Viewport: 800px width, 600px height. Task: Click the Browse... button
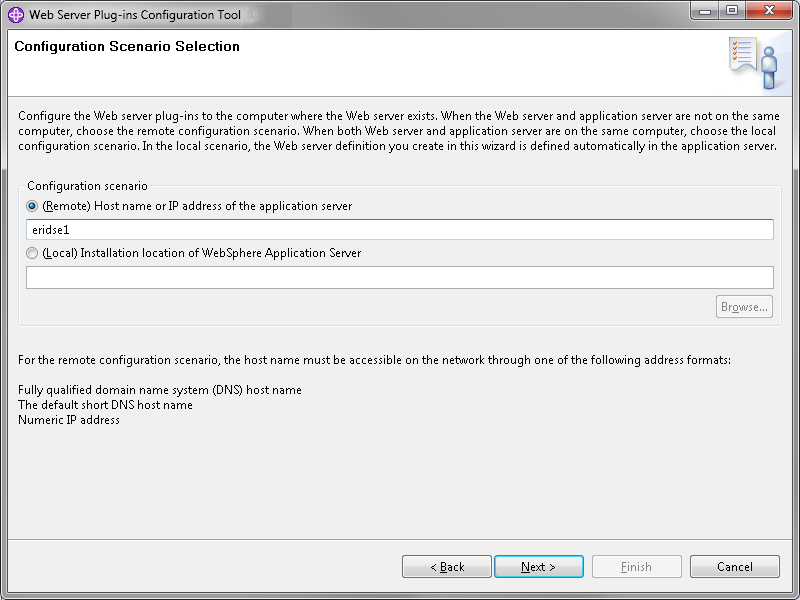(x=744, y=307)
